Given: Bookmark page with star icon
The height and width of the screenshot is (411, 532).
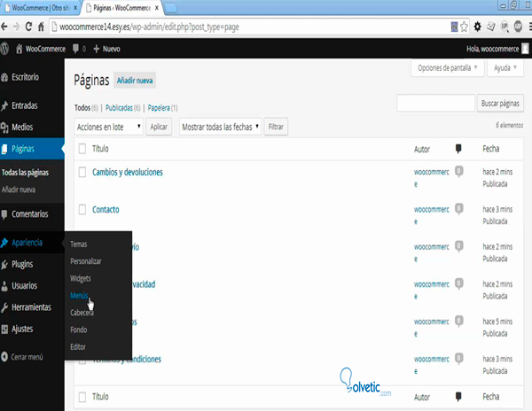Looking at the screenshot, I should pyautogui.click(x=464, y=27).
